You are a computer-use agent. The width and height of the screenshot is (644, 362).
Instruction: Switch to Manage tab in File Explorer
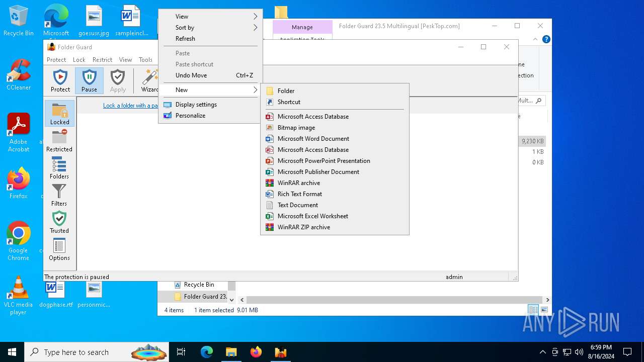[x=302, y=27]
